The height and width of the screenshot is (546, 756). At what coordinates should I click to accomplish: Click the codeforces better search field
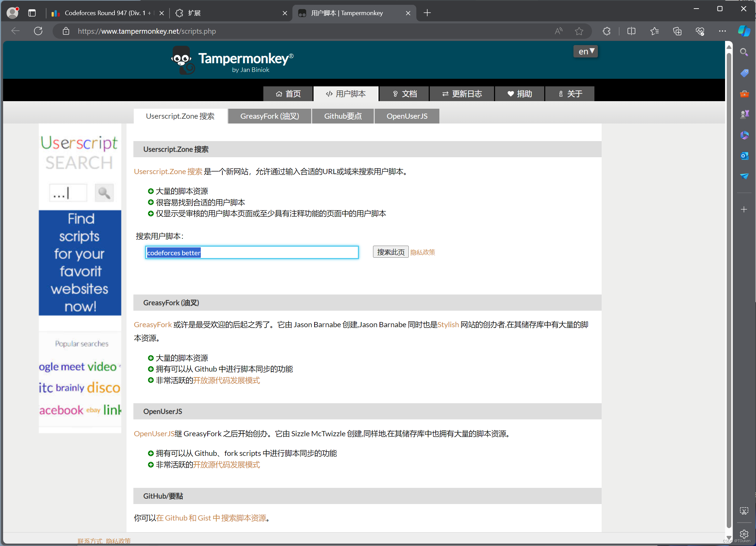[252, 253]
